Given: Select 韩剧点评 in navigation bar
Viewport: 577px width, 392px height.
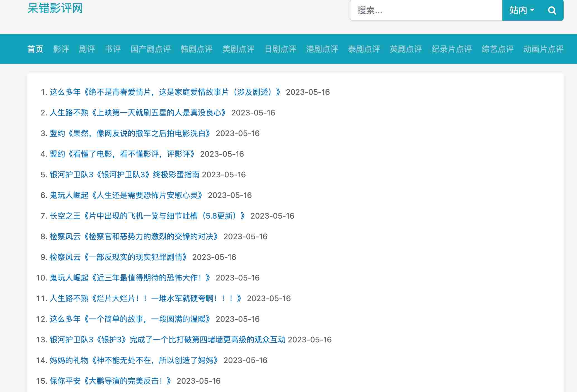Looking at the screenshot, I should [x=196, y=49].
